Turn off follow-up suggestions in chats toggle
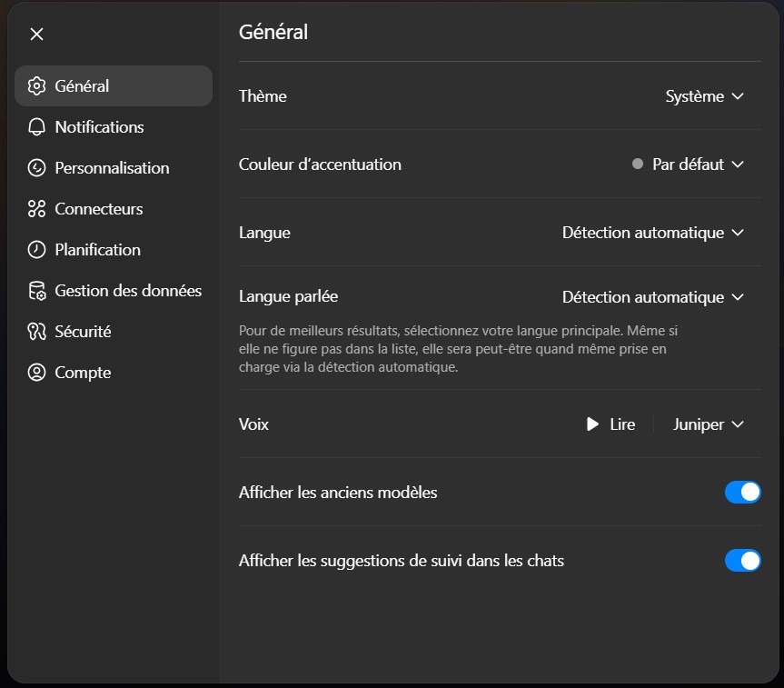The height and width of the screenshot is (688, 784). (742, 561)
